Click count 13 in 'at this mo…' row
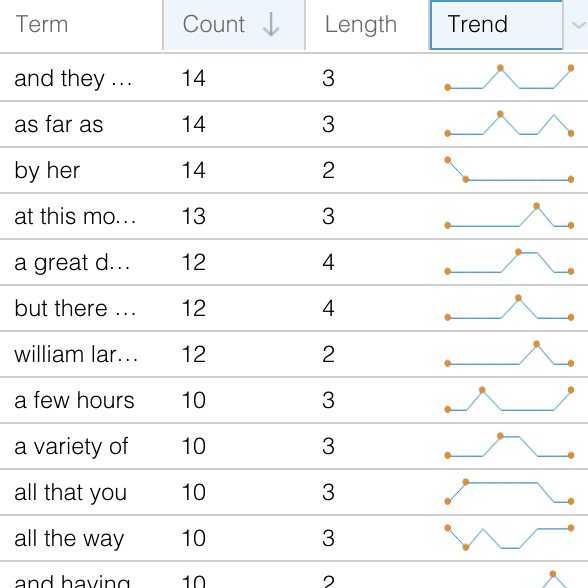Image resolution: width=588 pixels, height=588 pixels. pos(194,216)
